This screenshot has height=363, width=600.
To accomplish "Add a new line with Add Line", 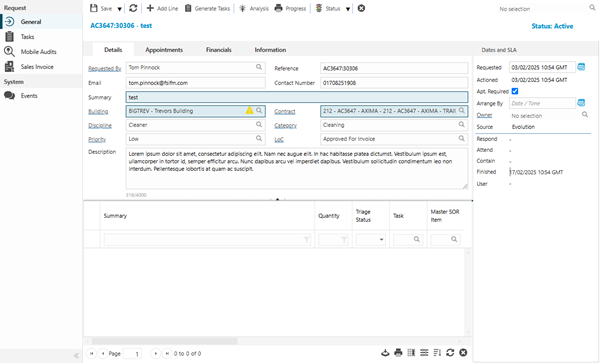I will pyautogui.click(x=162, y=8).
